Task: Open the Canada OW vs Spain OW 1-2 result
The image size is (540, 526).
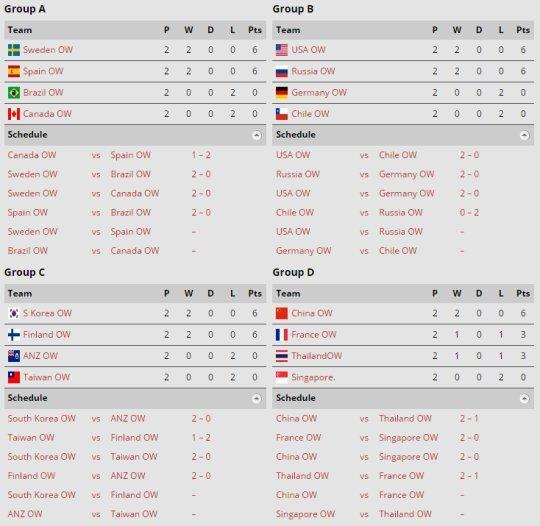Action: pos(201,155)
